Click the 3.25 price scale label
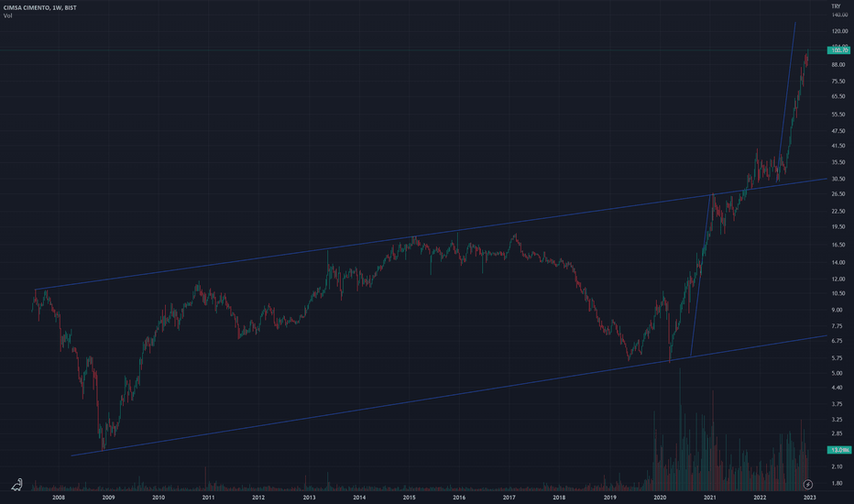 click(838, 420)
